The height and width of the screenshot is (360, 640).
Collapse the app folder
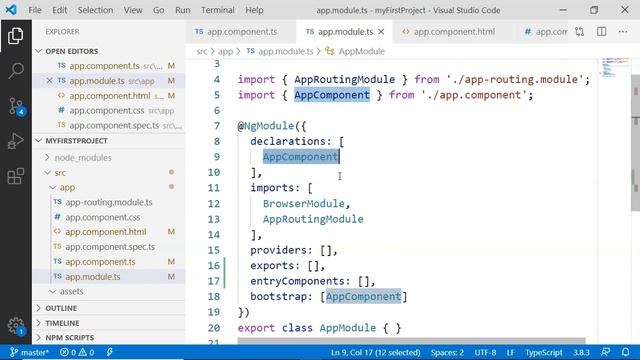(67, 187)
